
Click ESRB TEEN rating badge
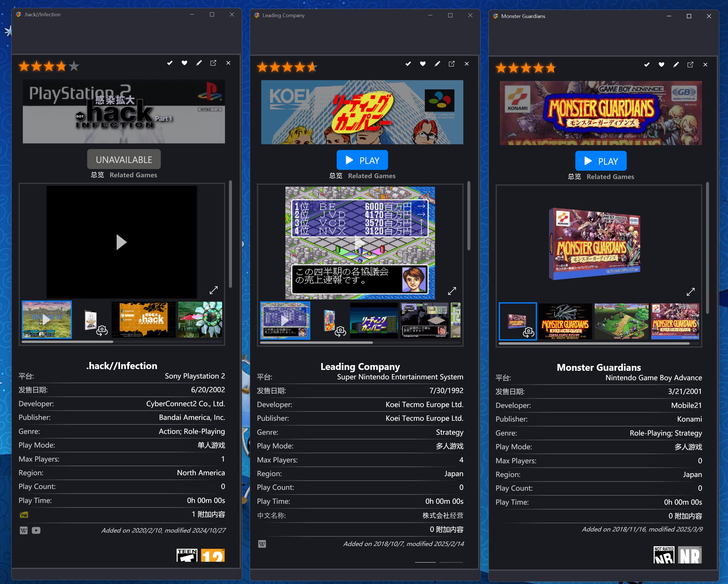click(187, 555)
